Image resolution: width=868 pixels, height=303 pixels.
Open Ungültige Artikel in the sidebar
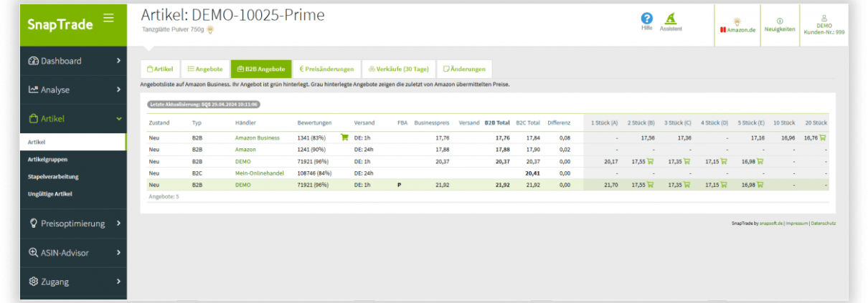50,193
